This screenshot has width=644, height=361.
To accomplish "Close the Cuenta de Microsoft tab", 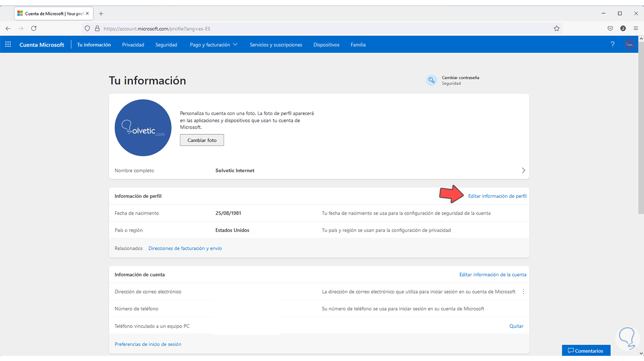I will 88,13.
